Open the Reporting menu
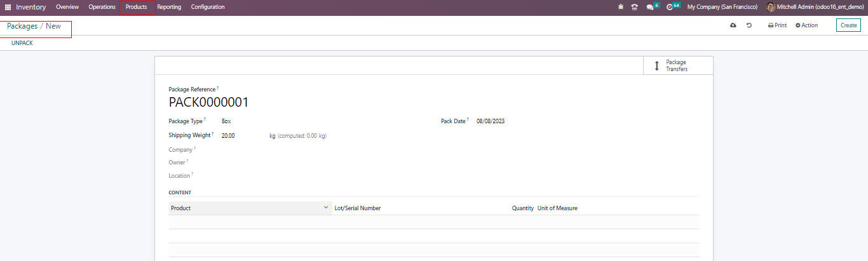 coord(169,7)
